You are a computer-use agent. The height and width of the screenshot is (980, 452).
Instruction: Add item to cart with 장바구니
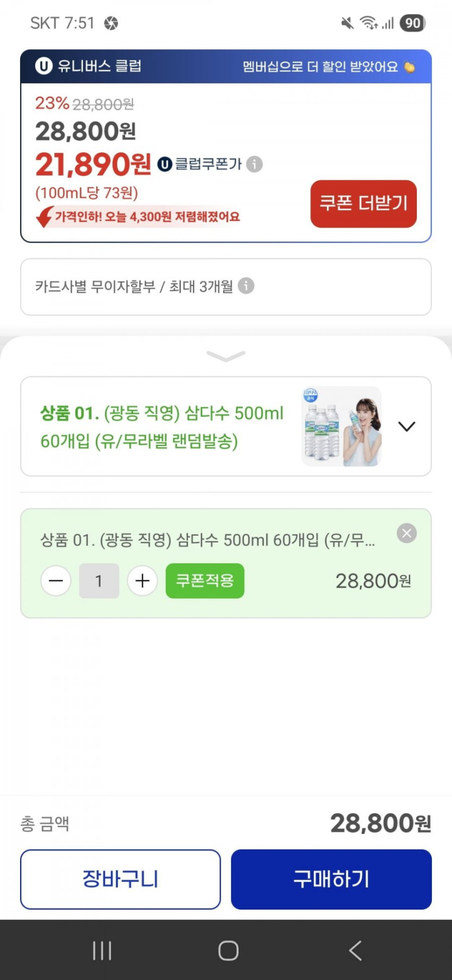pos(120,879)
